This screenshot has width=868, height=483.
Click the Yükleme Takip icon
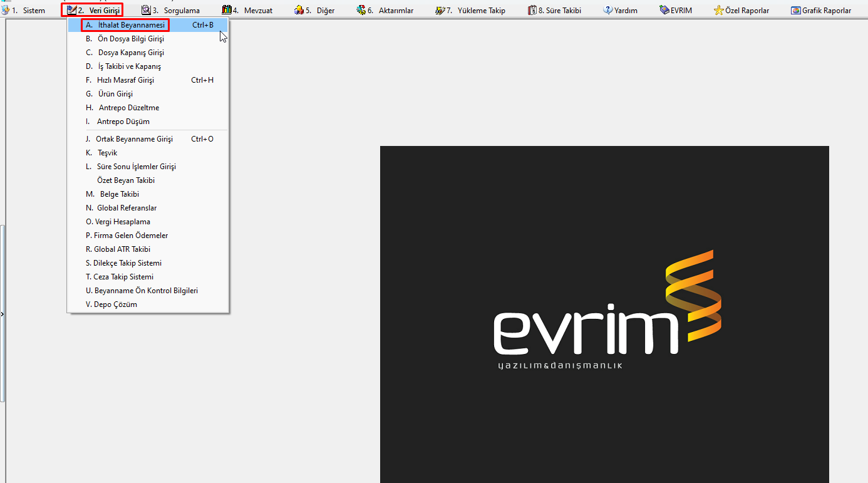440,10
